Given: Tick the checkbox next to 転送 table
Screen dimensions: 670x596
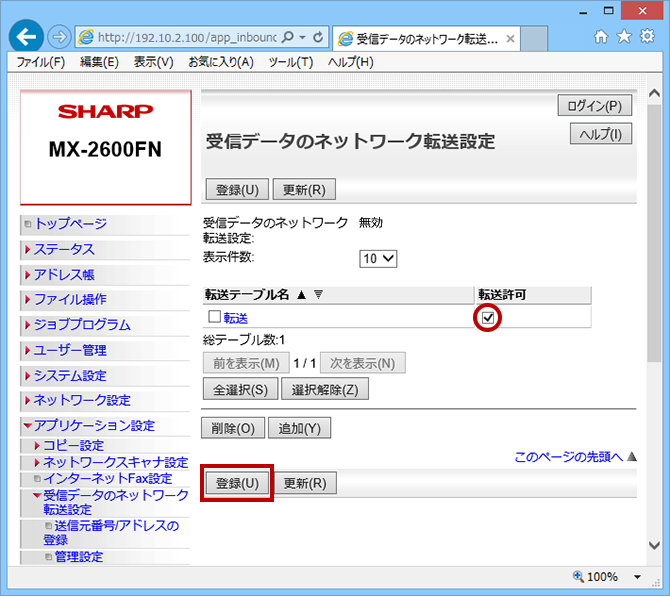Looking at the screenshot, I should [213, 317].
